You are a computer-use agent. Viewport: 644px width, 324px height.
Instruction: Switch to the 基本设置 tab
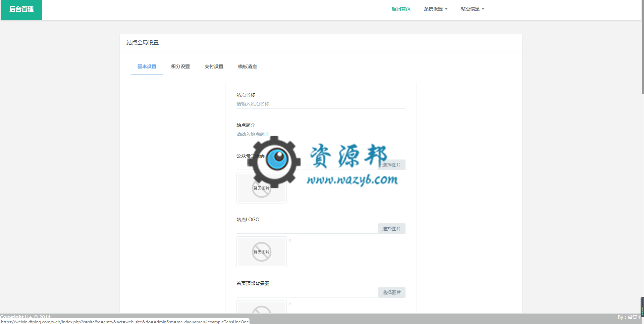[x=147, y=66]
